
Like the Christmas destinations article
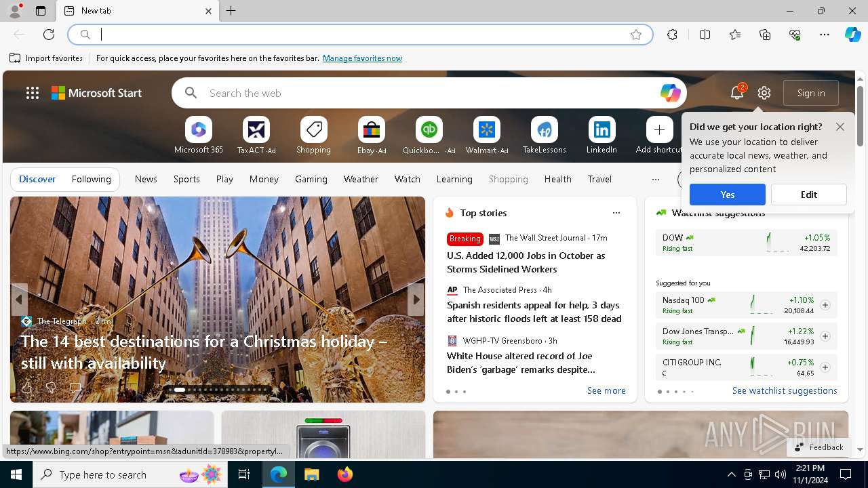point(26,388)
